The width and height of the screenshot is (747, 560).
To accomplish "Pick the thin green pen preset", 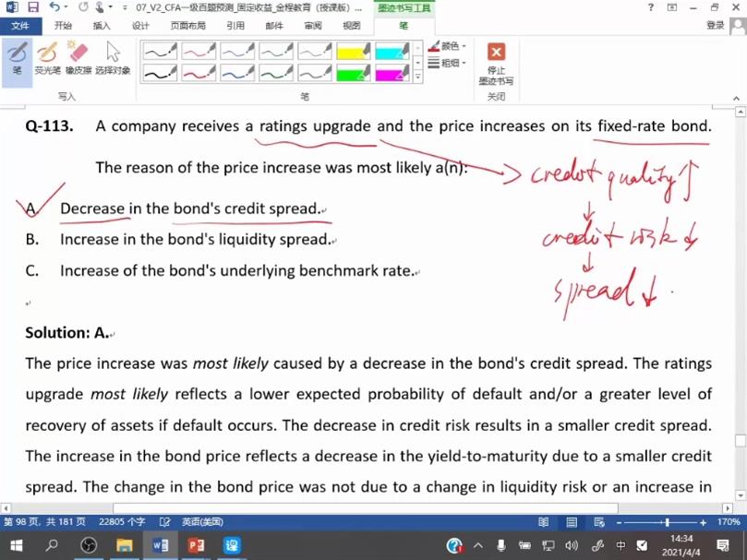I will [275, 51].
